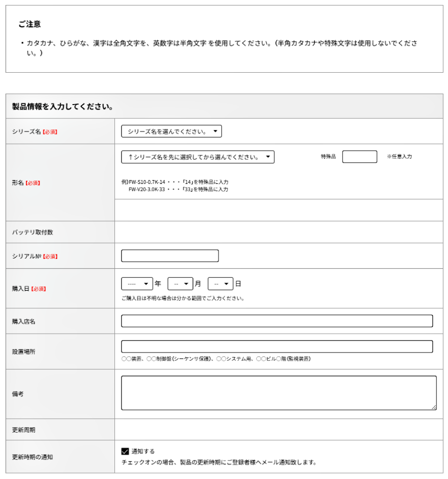Click the ※任意入力 note text
Image resolution: width=448 pixels, height=479 pixels.
pos(399,157)
